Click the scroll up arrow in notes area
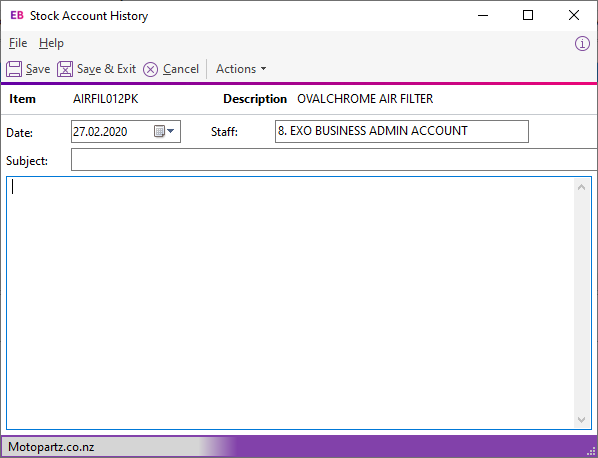598x458 pixels. [582, 187]
